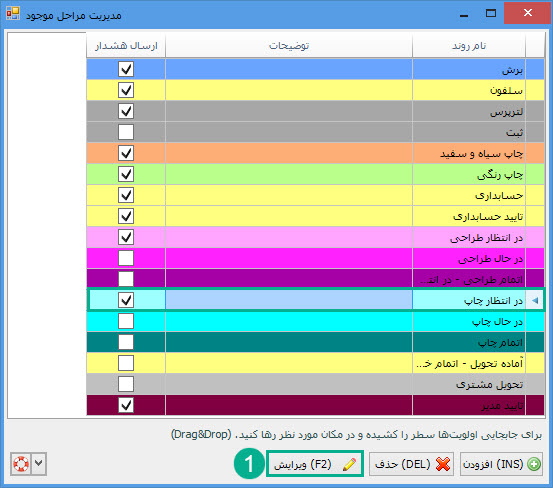Enable alert checkbox for آماده تحویل row
553x488 pixels.
[x=126, y=363]
